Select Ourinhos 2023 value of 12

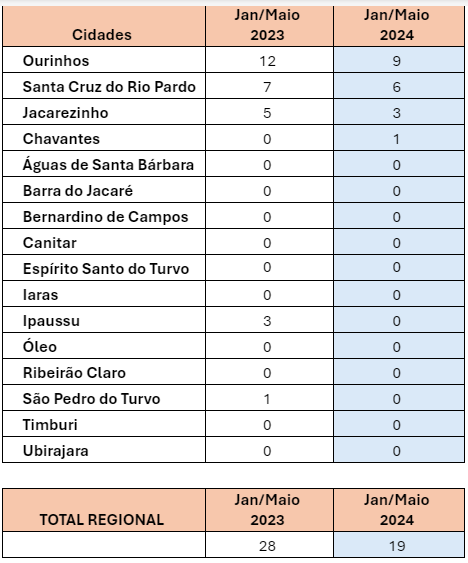[269, 60]
